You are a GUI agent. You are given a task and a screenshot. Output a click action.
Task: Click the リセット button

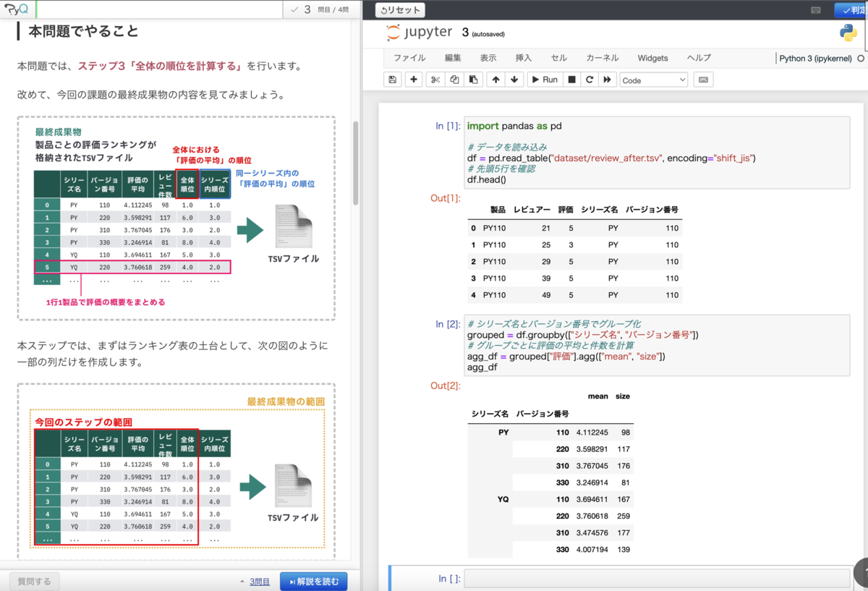click(x=400, y=10)
